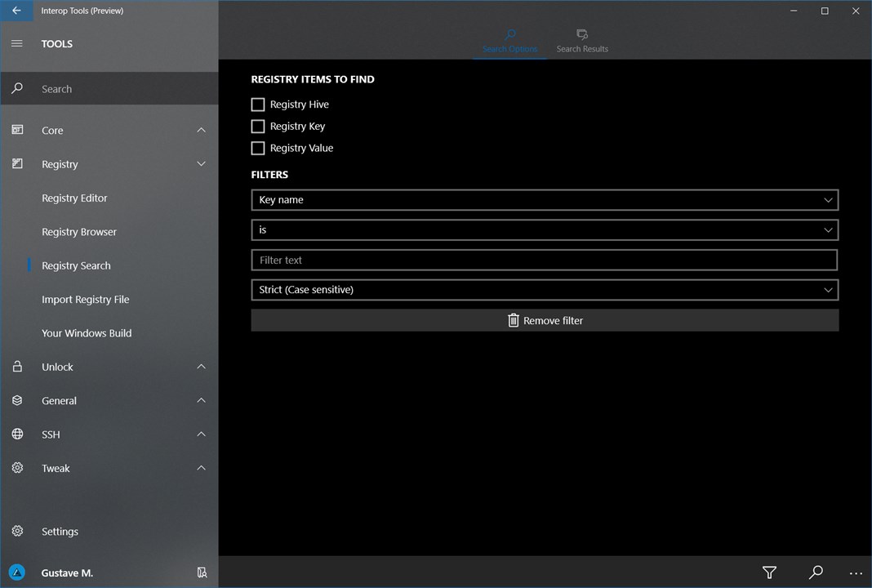The width and height of the screenshot is (872, 588).
Task: Check the Registry Value checkbox
Action: pos(257,148)
